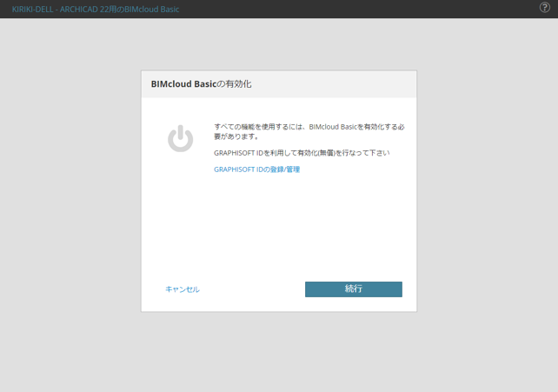The image size is (558, 392).
Task: Click the GRAPHISOFT IDを利用して有効化 instruction text
Action: [x=302, y=153]
